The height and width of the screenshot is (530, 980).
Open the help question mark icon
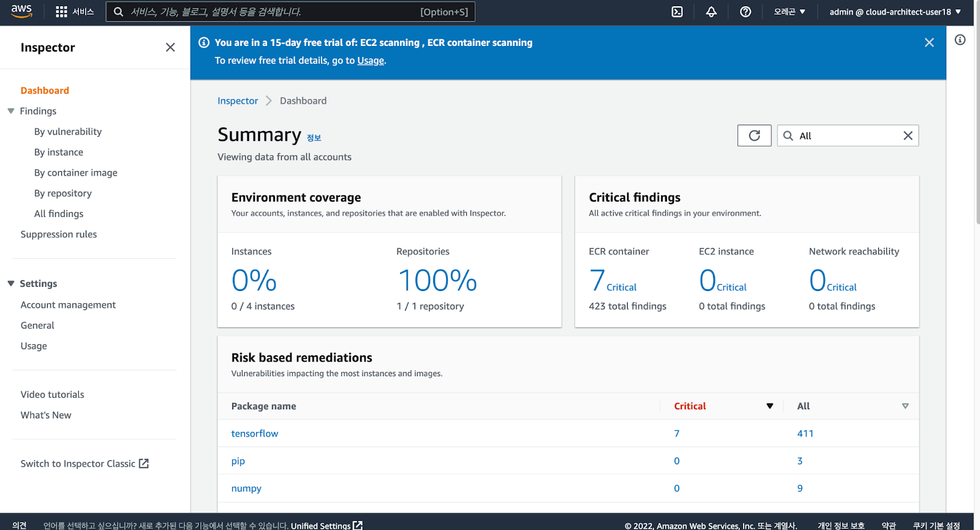745,12
